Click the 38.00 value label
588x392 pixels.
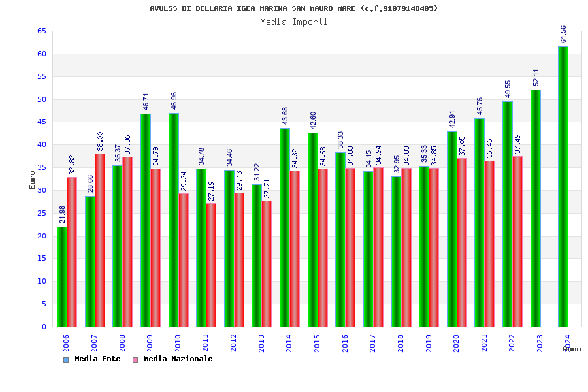[x=100, y=141]
